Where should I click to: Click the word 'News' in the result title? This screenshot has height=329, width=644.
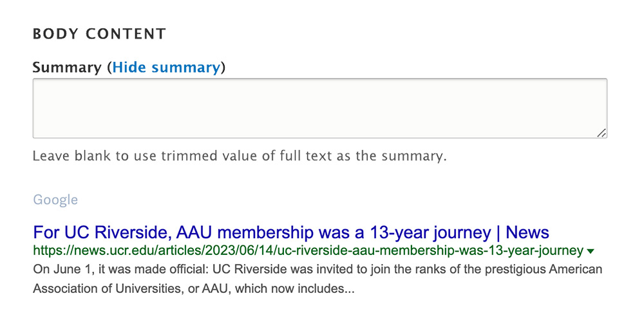527,232
